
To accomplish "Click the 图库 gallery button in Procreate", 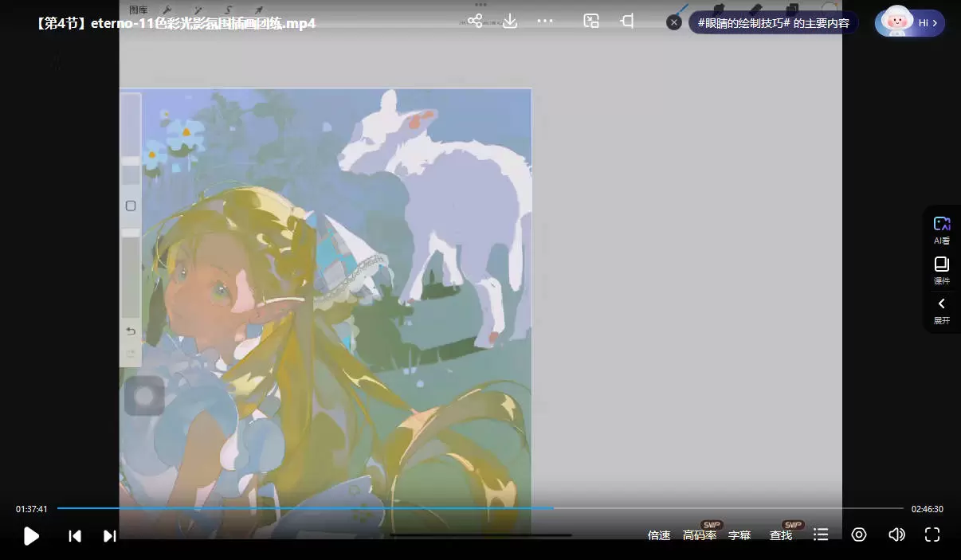I will click(138, 10).
